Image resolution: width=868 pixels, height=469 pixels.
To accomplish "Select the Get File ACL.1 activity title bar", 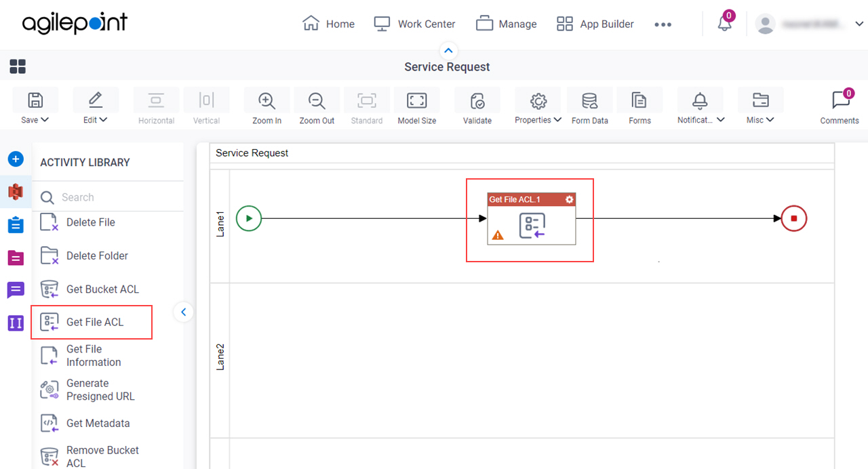I will click(532, 199).
